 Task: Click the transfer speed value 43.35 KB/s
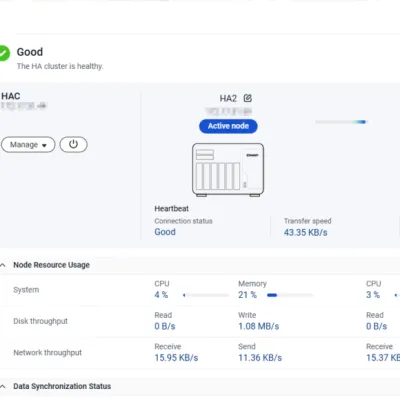[306, 232]
